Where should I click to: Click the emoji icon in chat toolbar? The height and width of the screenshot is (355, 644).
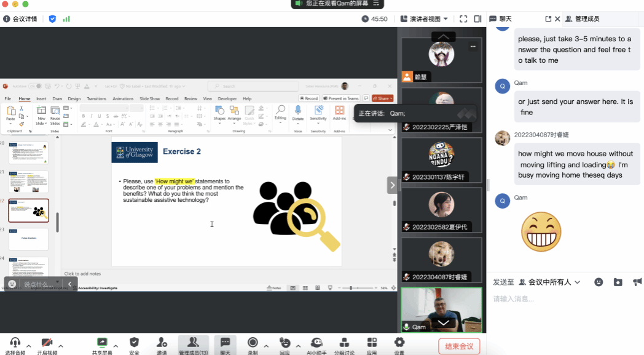[x=599, y=282]
